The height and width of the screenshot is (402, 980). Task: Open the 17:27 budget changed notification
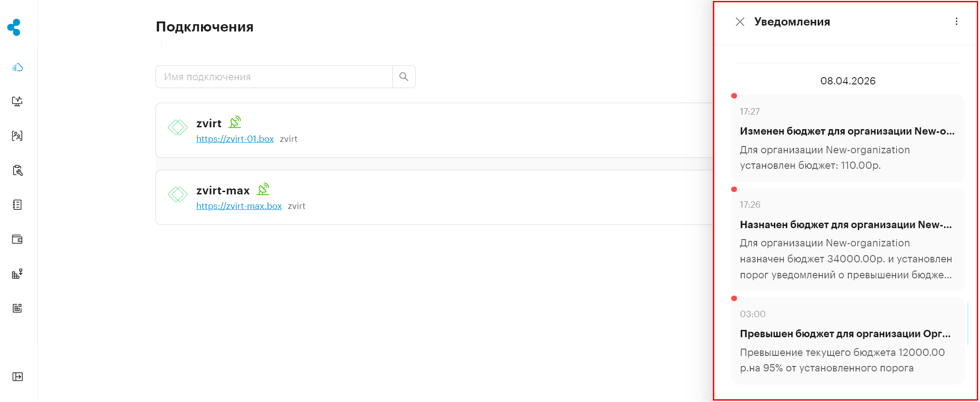[848, 138]
